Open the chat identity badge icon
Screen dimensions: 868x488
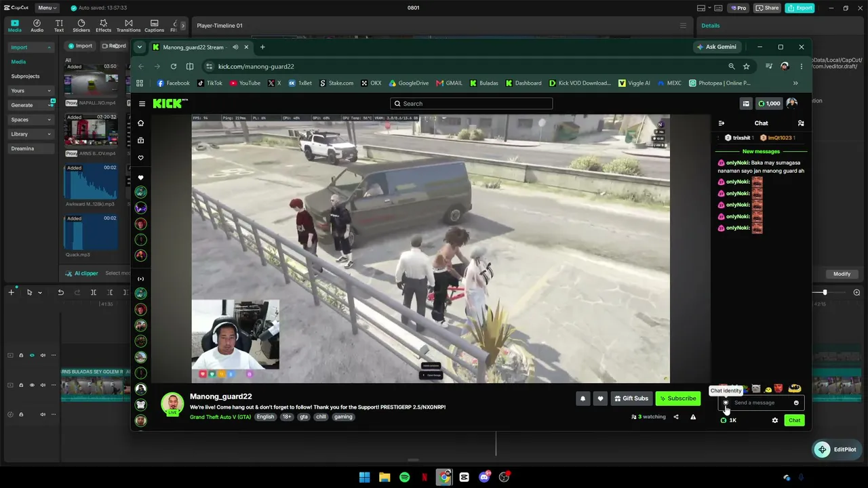click(726, 403)
